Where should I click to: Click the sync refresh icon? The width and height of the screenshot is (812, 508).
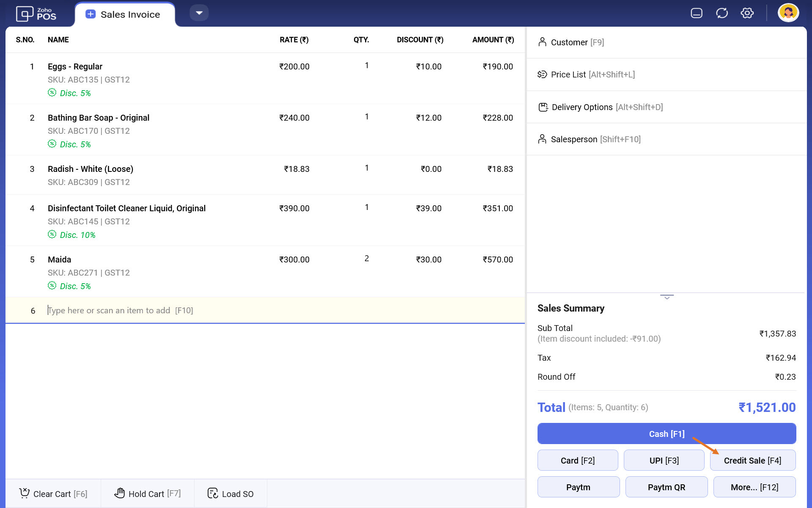pyautogui.click(x=721, y=13)
